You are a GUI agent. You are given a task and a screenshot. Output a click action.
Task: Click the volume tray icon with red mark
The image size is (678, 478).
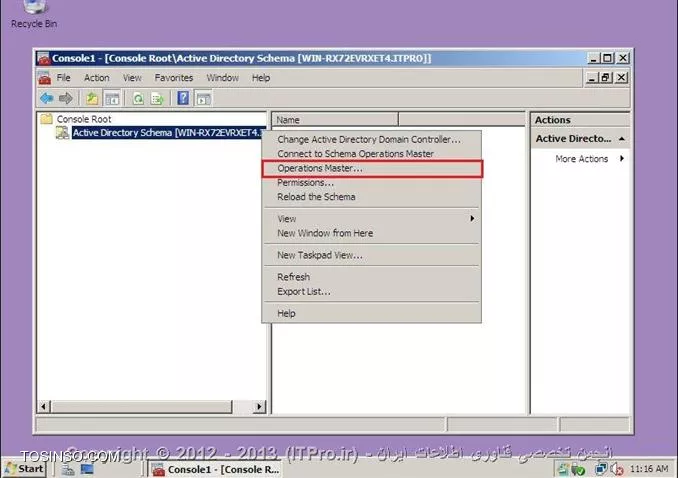pos(617,469)
